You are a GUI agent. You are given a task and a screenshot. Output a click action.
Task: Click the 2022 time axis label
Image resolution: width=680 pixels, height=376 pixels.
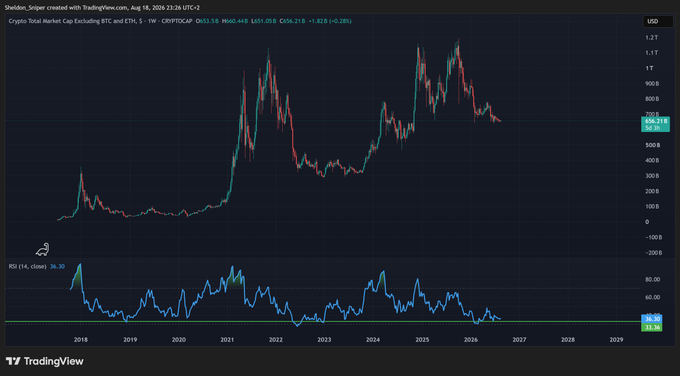click(276, 340)
